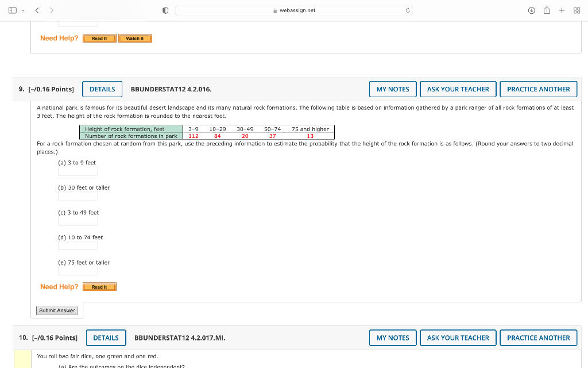Submit Answer for the rock formations question
This screenshot has width=588, height=368.
(56, 310)
